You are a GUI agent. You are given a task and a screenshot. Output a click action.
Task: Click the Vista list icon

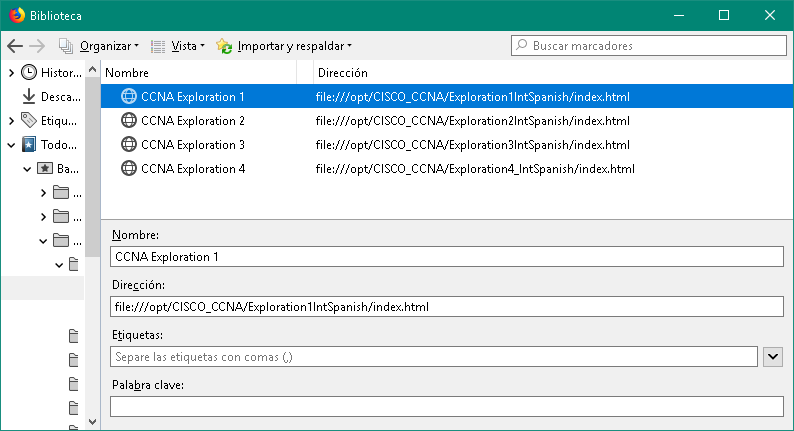(158, 47)
